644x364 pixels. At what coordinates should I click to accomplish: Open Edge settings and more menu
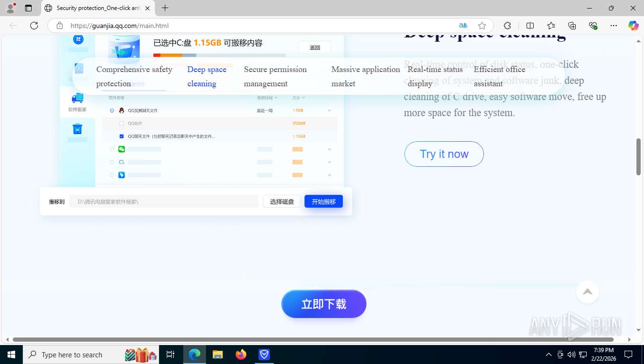coord(614,26)
